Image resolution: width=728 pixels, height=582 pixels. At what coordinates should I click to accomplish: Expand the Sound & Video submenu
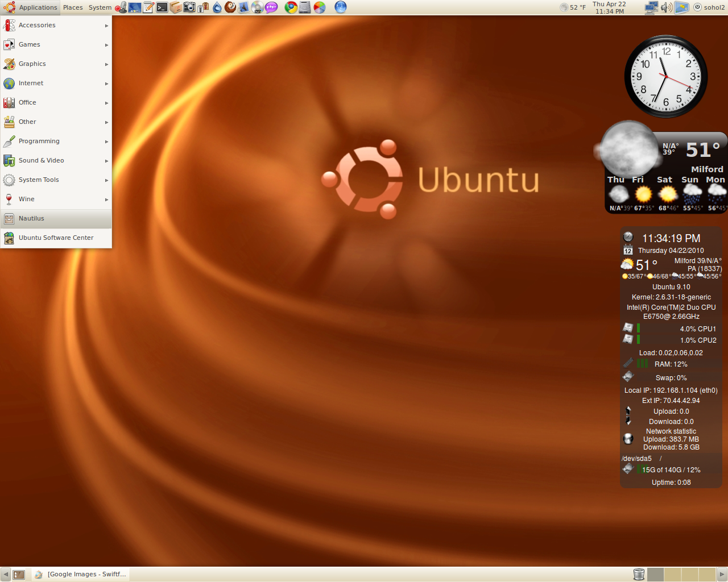(56, 160)
